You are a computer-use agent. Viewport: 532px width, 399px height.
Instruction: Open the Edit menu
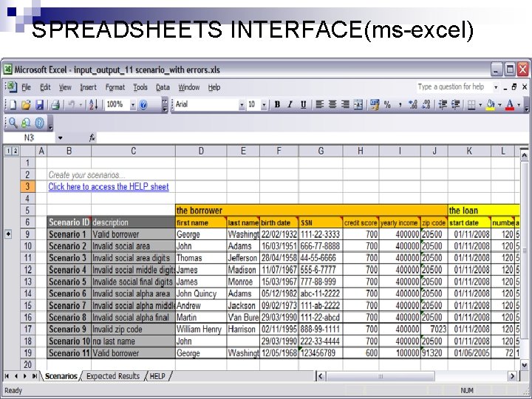[45, 87]
